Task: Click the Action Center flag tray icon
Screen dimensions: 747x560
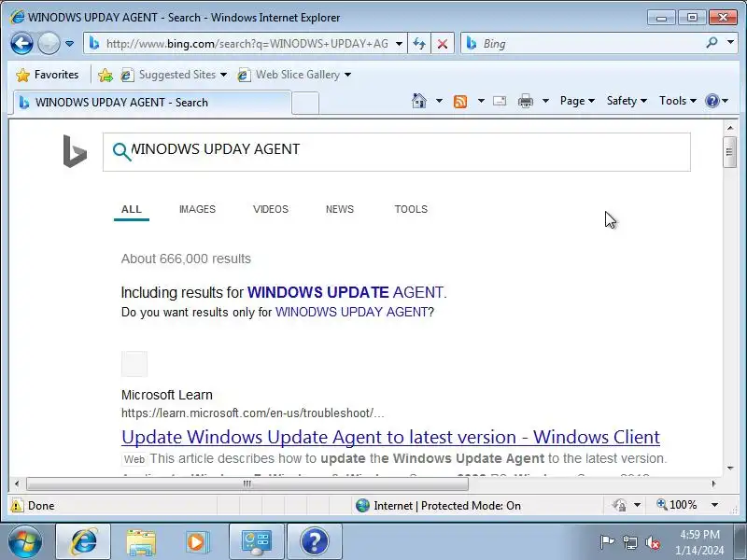Action: [x=606, y=542]
